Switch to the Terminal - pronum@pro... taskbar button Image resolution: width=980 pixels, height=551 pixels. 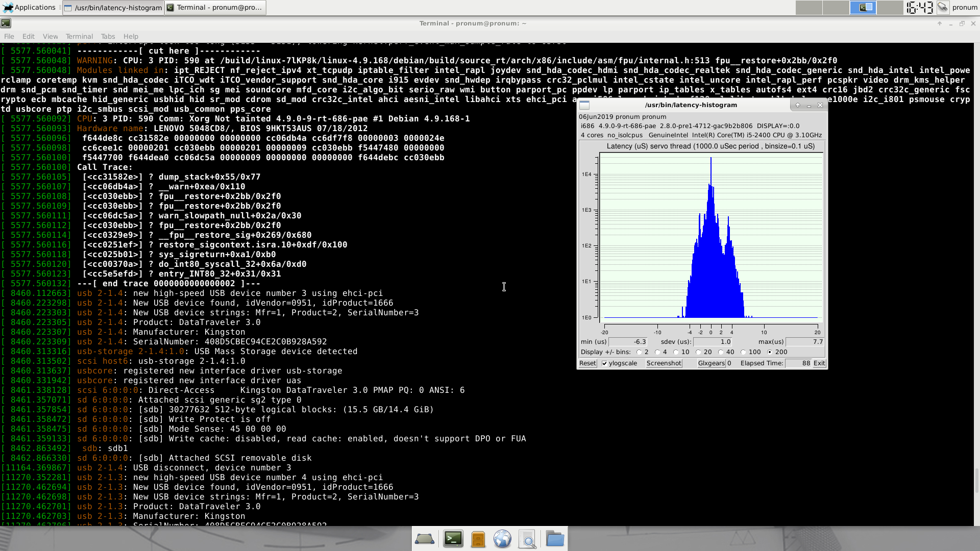point(215,8)
